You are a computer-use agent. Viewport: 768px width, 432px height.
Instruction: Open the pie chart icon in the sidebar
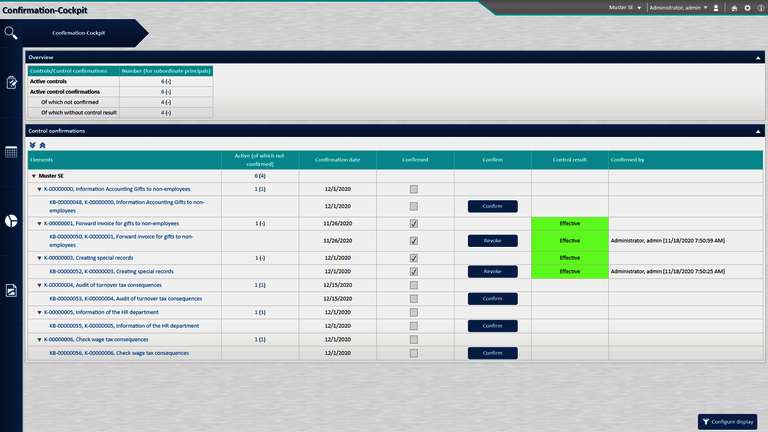click(11, 221)
